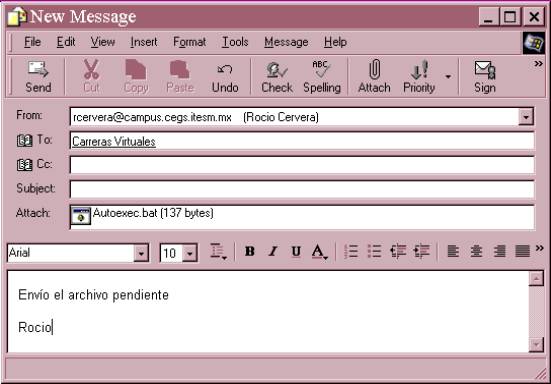Screen dimensions: 551x384
Task: Send the message with Send button
Action: 38,76
